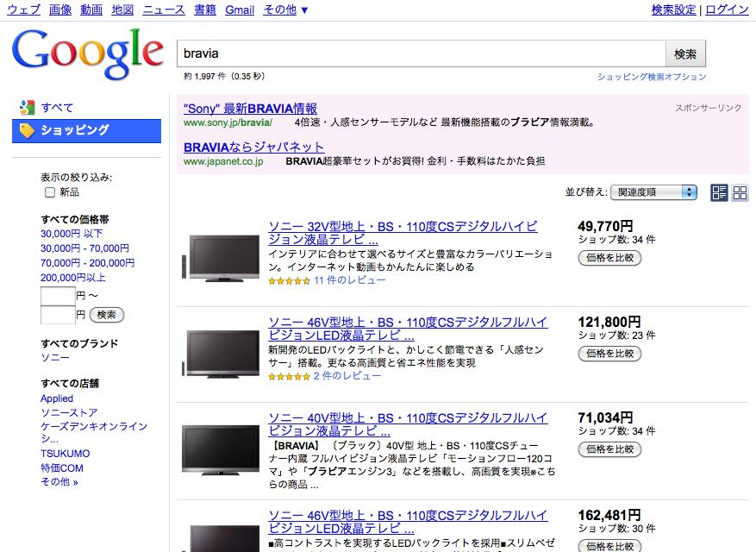The width and height of the screenshot is (756, 552).
Task: Click star rating of the 32V BRAVIA
Action: (x=289, y=280)
